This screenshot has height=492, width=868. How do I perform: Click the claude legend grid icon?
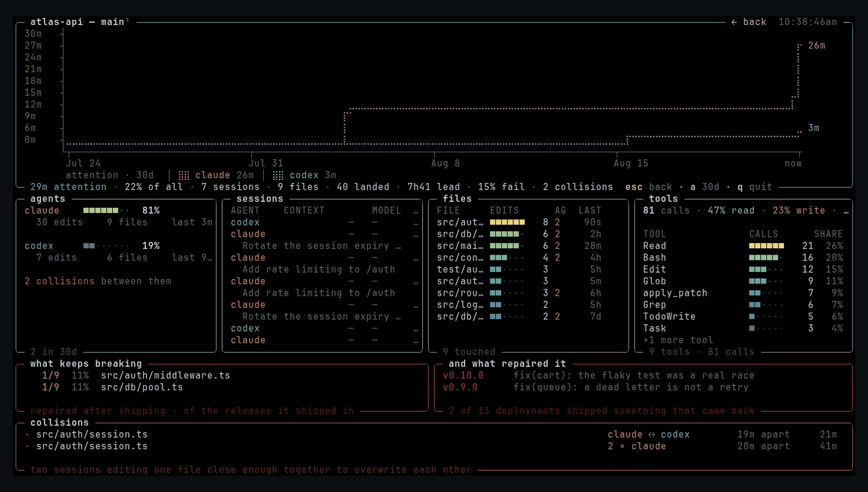coord(184,175)
